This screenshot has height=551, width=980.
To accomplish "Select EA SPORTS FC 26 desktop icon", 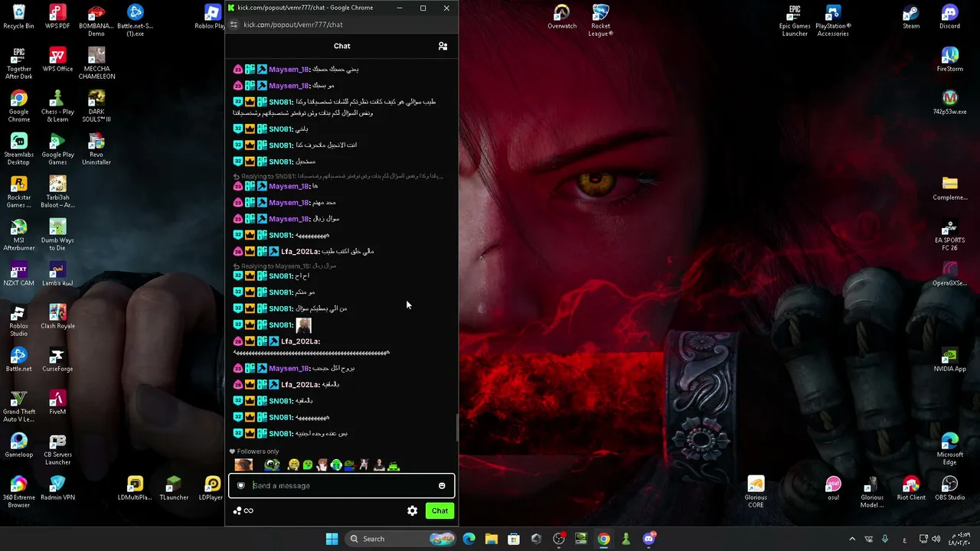I will pyautogui.click(x=949, y=234).
